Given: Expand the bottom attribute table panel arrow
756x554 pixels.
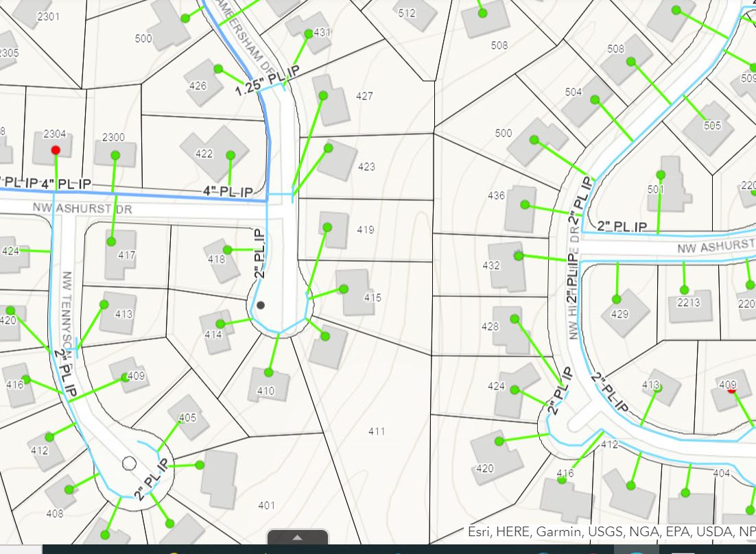Looking at the screenshot, I should 297,538.
